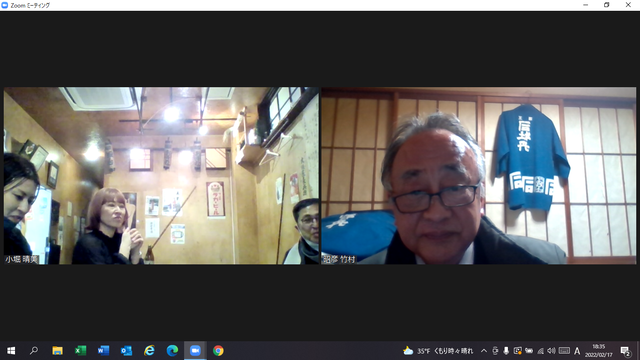Screen dimensions: 640x360
Task: Click the screen capture tray icon
Action: click(x=518, y=351)
